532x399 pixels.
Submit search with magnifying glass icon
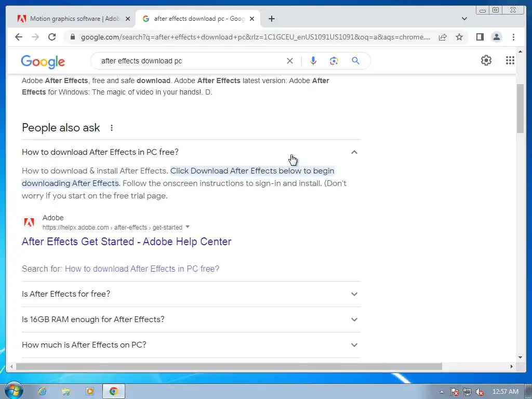355,61
